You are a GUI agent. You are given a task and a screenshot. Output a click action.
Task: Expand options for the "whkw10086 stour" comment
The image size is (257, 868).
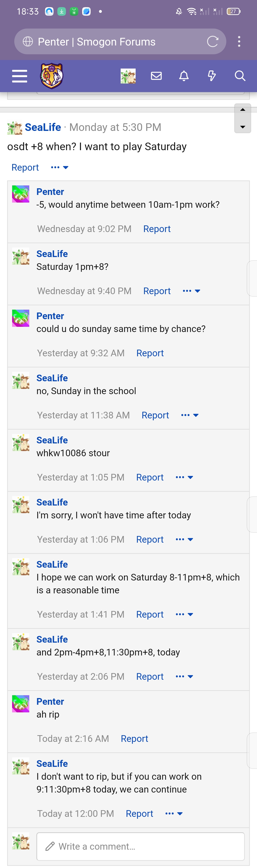(x=184, y=477)
